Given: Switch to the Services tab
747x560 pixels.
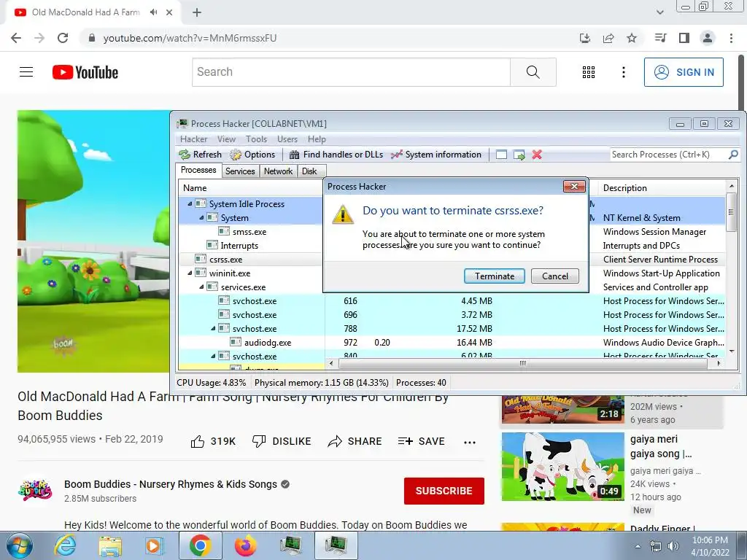Looking at the screenshot, I should [240, 171].
